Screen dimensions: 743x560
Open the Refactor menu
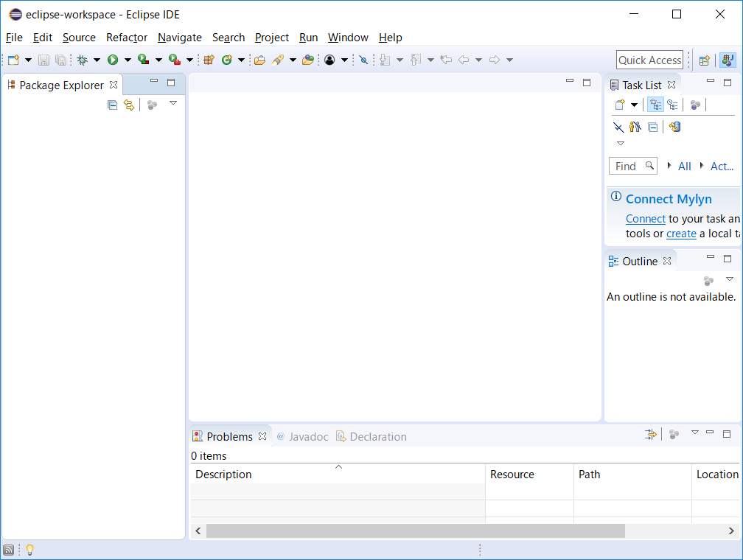[x=127, y=38]
